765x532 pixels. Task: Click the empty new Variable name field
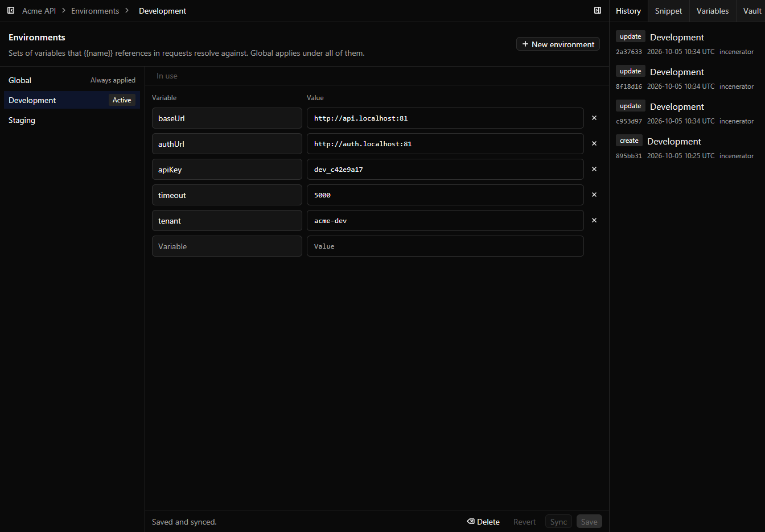227,246
